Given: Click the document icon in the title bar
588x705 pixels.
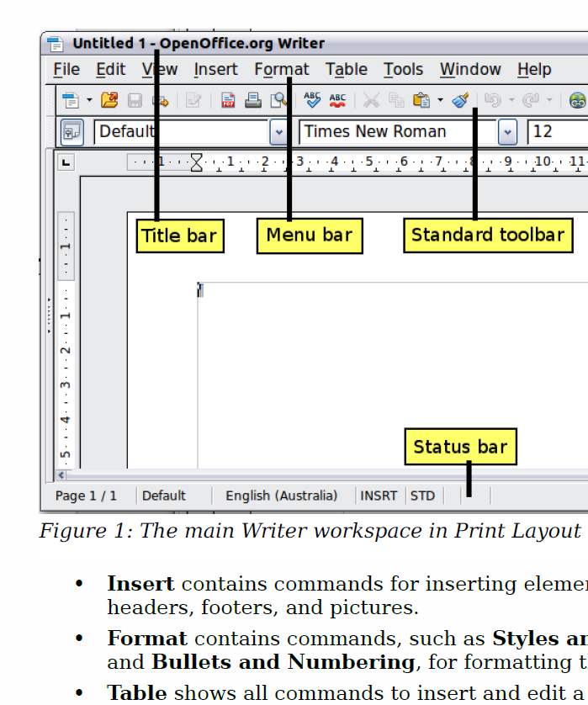Looking at the screenshot, I should (56, 44).
